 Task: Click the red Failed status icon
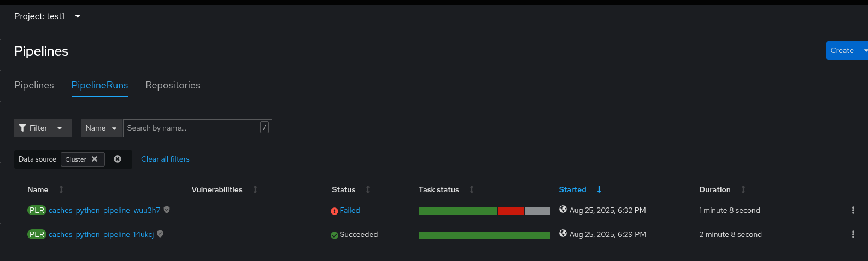335,211
